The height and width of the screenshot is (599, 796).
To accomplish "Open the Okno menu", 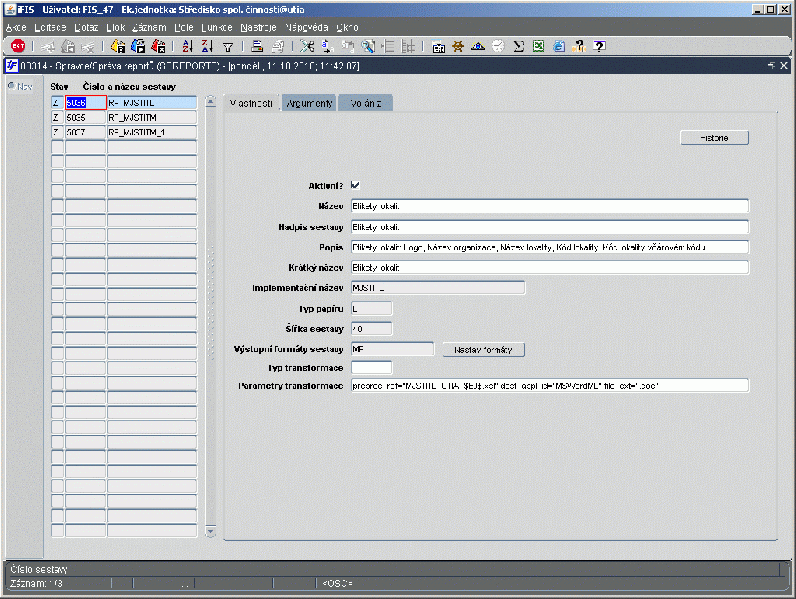I will [347, 27].
